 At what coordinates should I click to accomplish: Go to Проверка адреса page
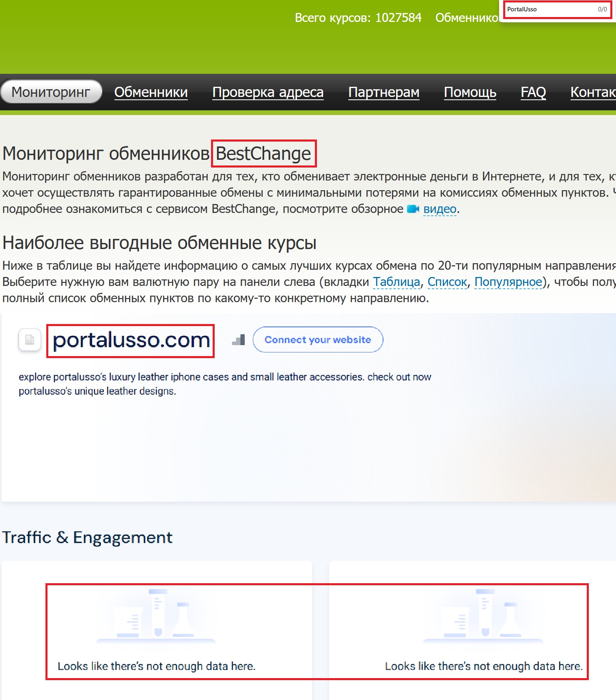[x=268, y=92]
